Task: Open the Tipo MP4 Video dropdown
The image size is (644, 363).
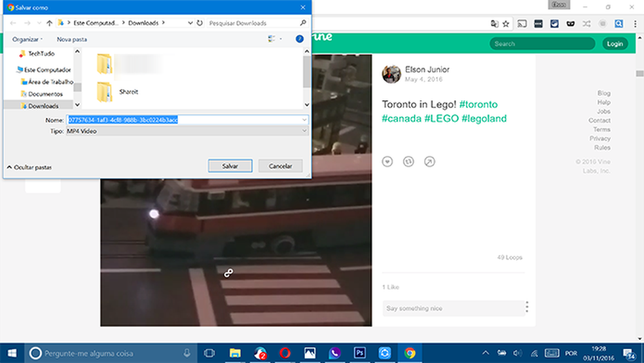Action: pos(187,131)
